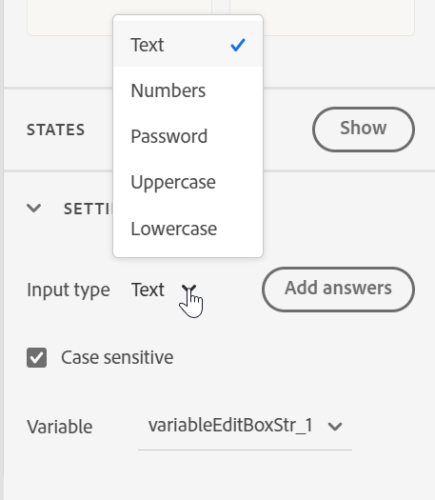Image resolution: width=435 pixels, height=500 pixels.
Task: Toggle via the Case sensitive label
Action: coord(117,358)
